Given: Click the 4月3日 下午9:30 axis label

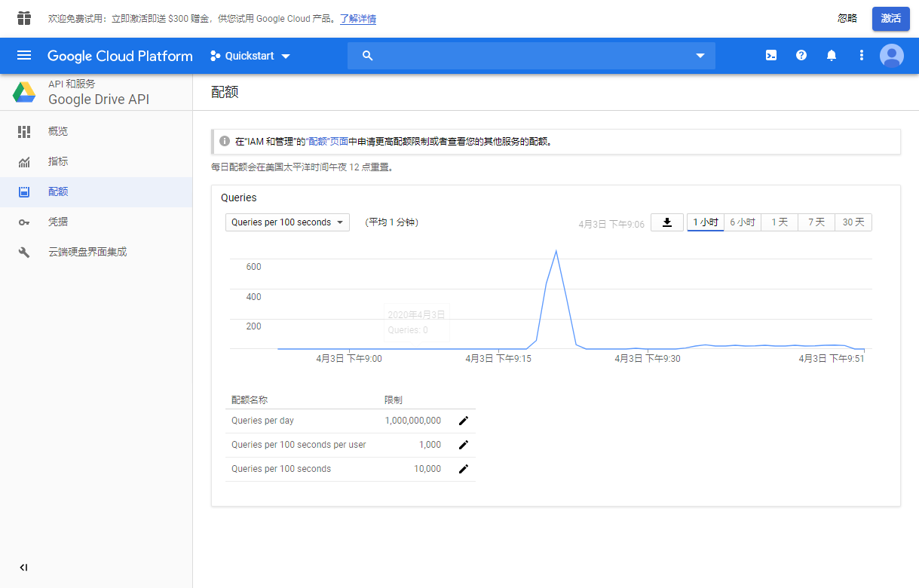Looking at the screenshot, I should pyautogui.click(x=648, y=359).
